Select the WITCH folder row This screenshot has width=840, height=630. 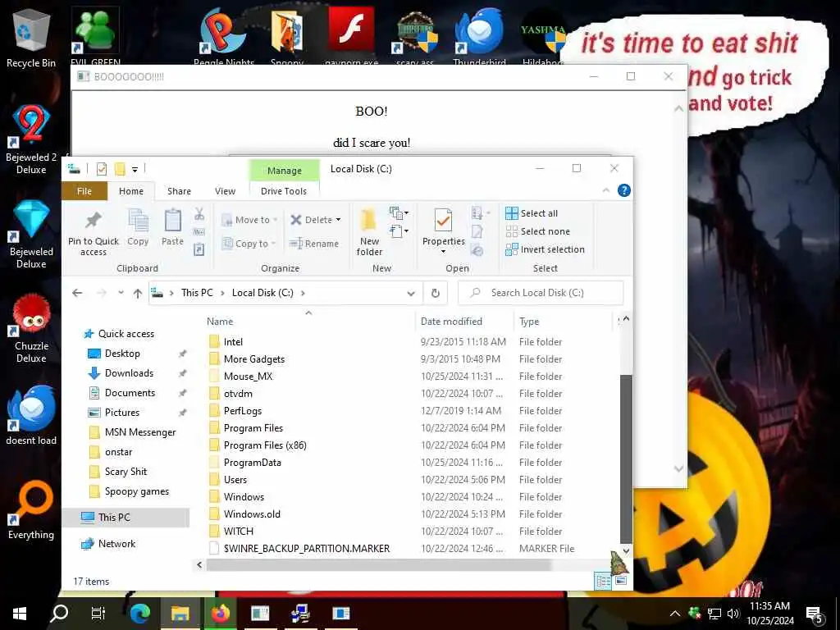(x=239, y=532)
